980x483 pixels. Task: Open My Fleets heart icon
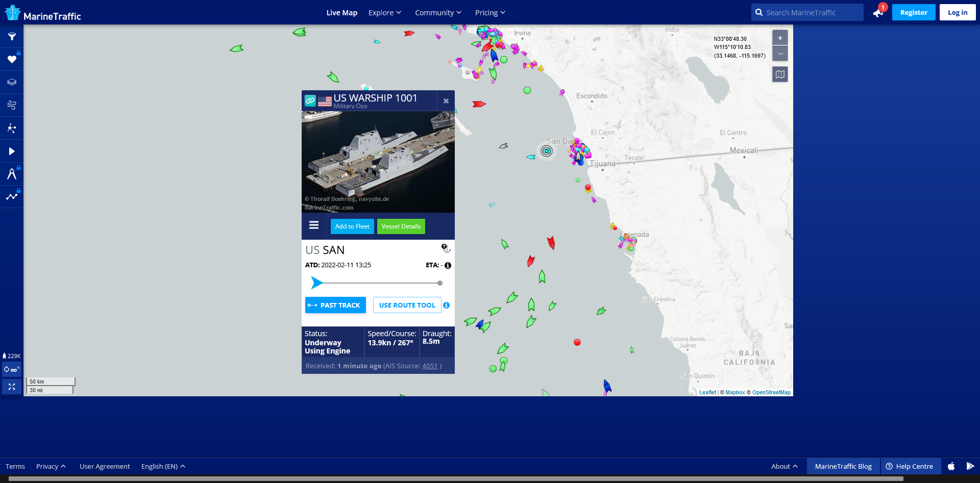point(12,60)
